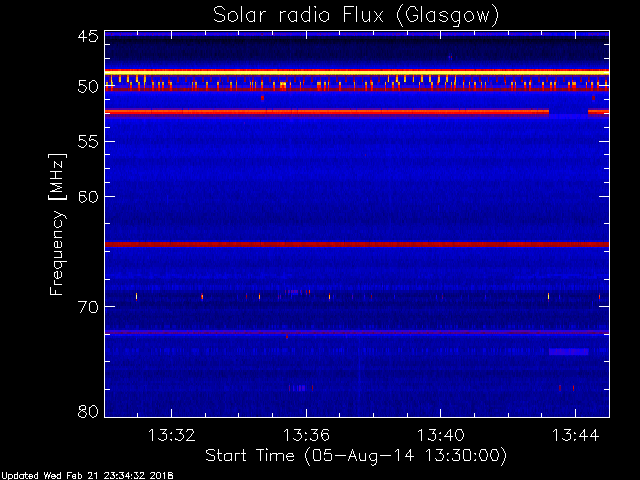The height and width of the screenshot is (480, 640).
Task: Click the 13:40 time tick label
Action: [440, 435]
